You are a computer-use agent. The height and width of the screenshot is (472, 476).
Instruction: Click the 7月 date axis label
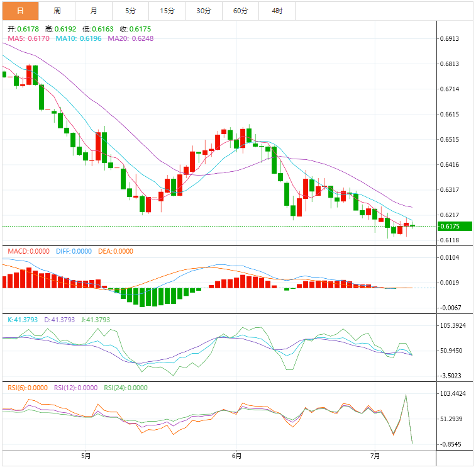click(375, 456)
